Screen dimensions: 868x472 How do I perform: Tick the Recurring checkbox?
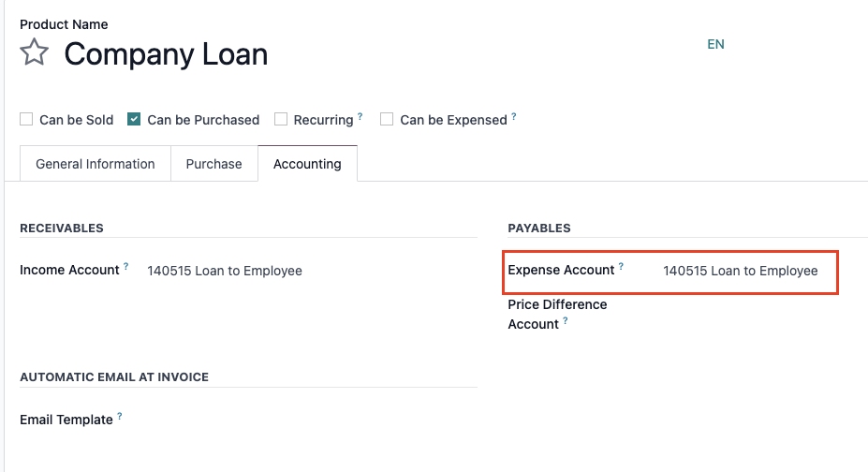281,119
